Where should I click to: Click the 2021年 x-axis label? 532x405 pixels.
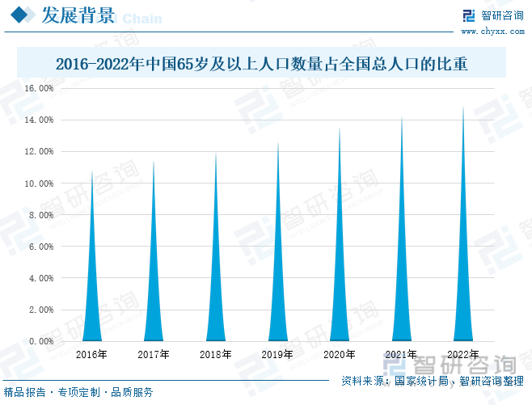(401, 354)
